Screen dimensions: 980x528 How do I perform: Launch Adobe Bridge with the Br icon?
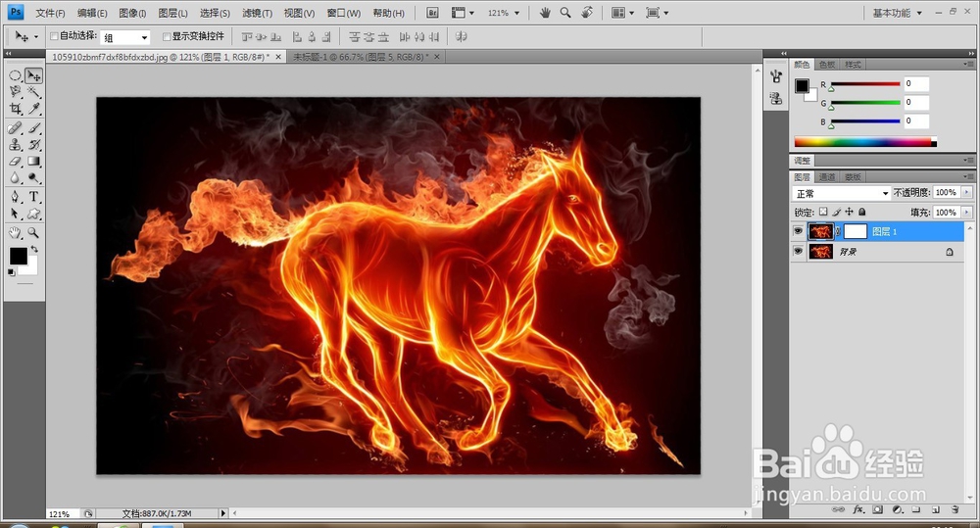point(432,13)
